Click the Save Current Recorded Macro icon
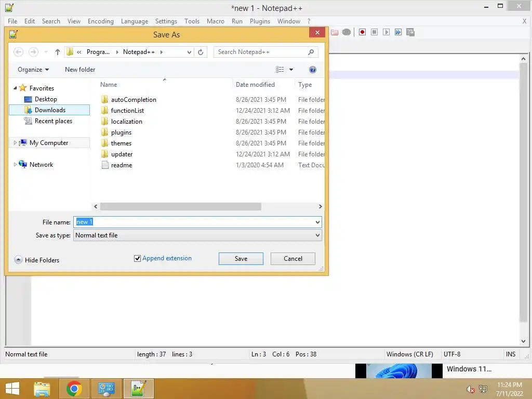Image resolution: width=532 pixels, height=399 pixels. (x=410, y=32)
